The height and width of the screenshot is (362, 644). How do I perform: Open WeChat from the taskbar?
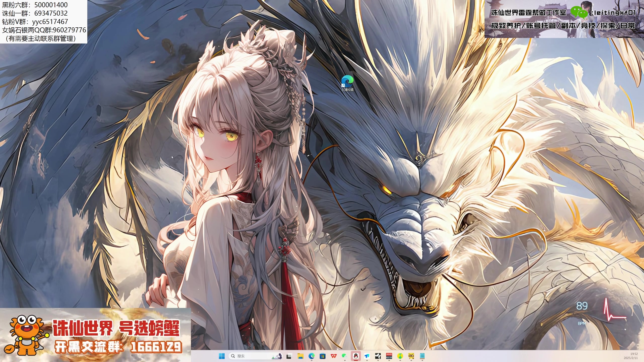[344, 356]
